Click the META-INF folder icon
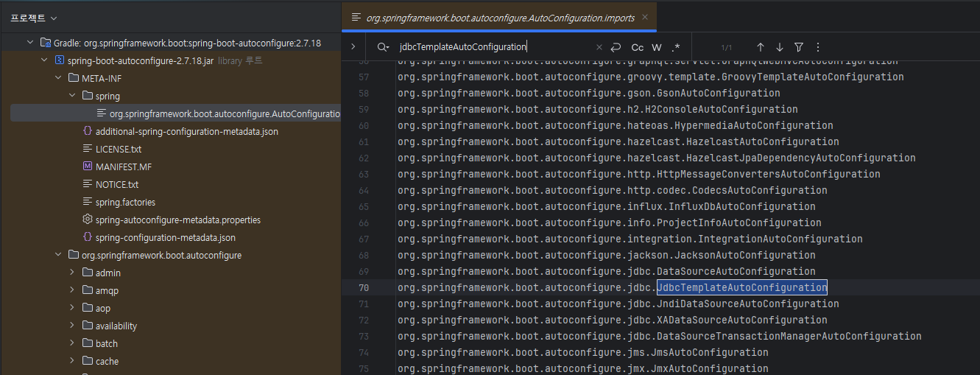This screenshot has height=375, width=980. click(73, 78)
